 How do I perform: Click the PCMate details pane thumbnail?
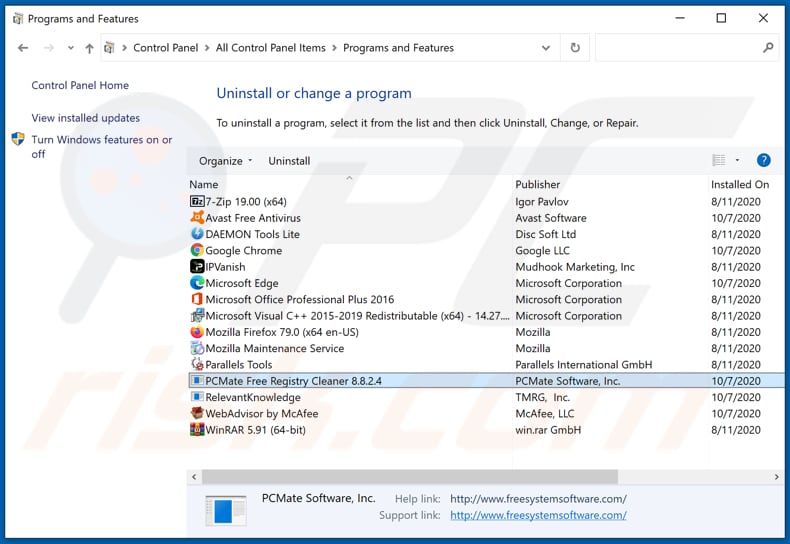[226, 510]
